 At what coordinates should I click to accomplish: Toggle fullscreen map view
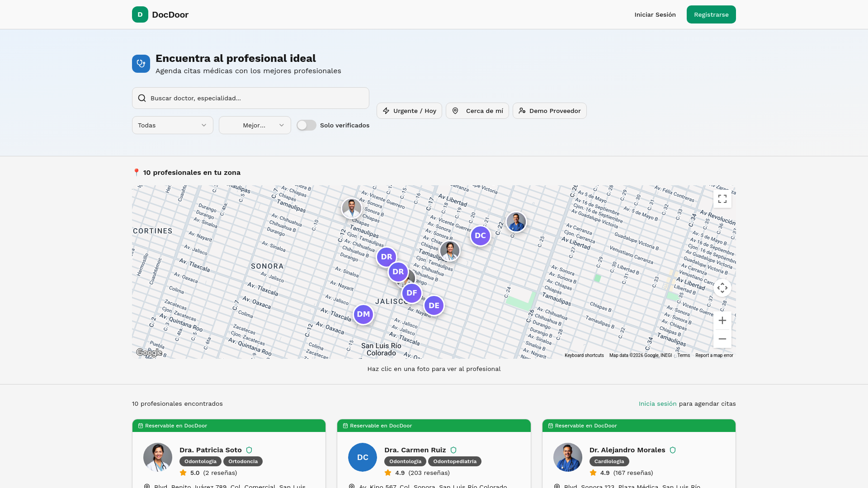point(722,199)
